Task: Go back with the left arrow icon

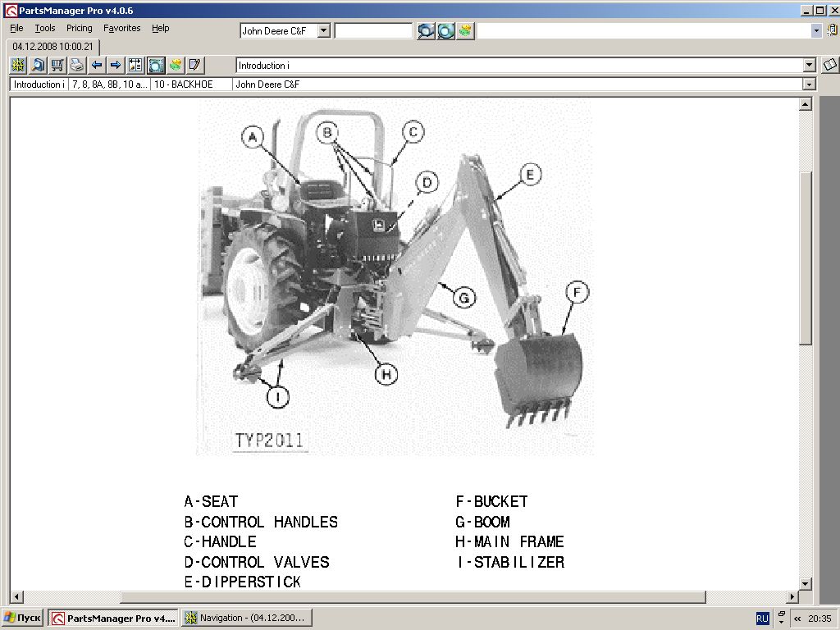Action: 97,66
